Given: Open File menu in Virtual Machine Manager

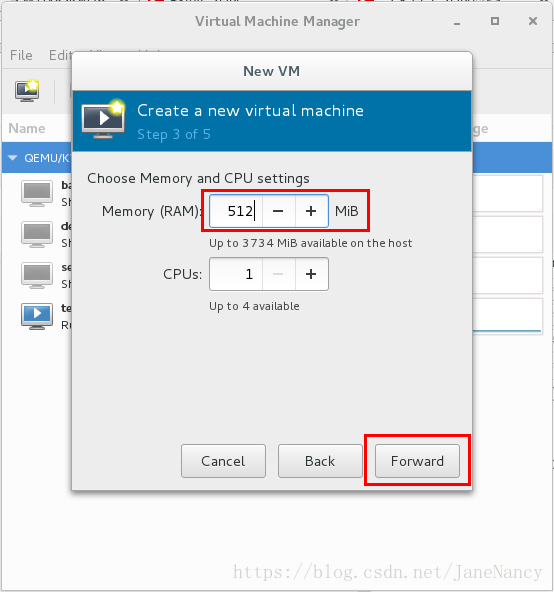Looking at the screenshot, I should pyautogui.click(x=21, y=56).
